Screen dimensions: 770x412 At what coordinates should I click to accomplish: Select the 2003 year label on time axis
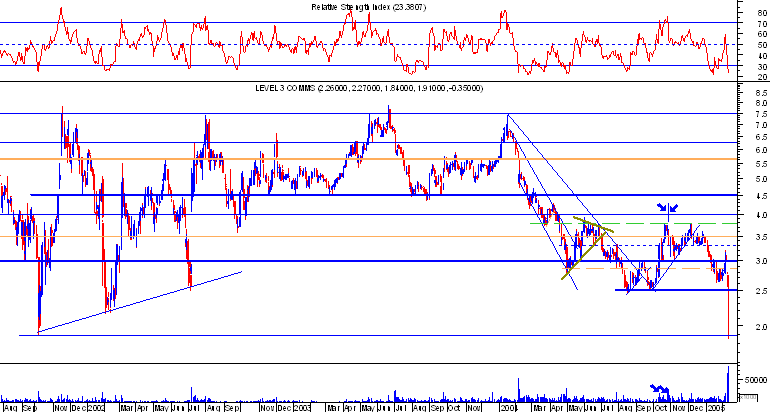tap(302, 408)
